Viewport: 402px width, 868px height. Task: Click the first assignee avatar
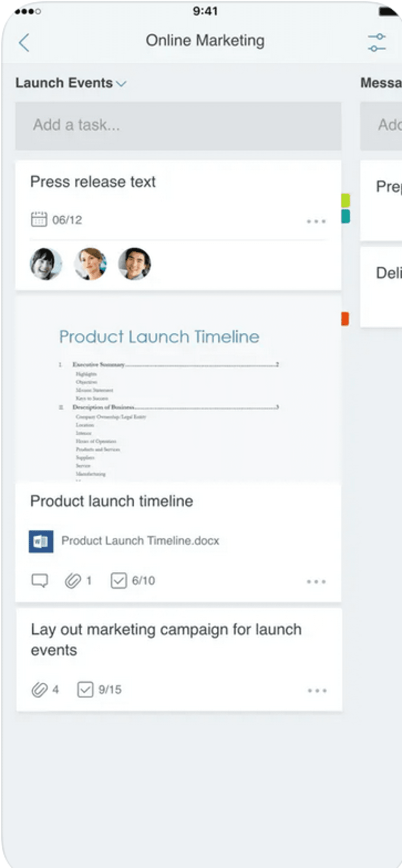click(46, 264)
